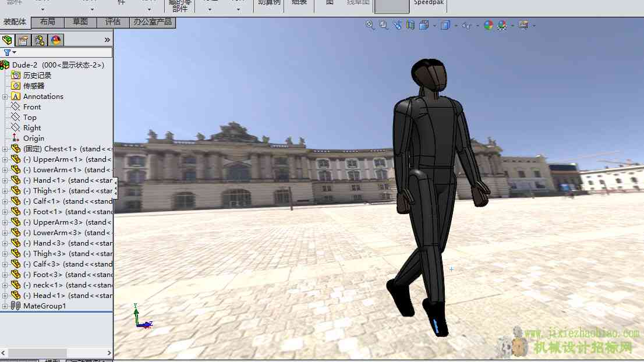Expand the MateGroup1 node
This screenshot has height=362, width=644.
point(5,306)
